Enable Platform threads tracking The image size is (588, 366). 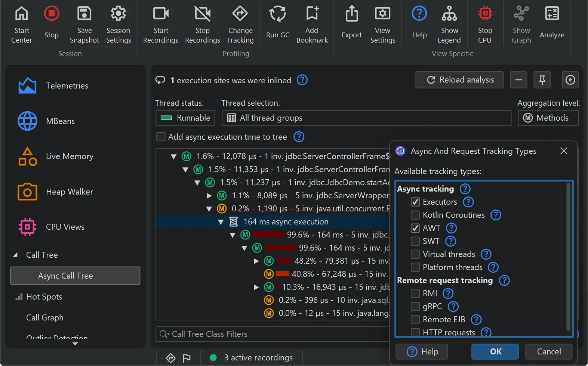click(x=415, y=267)
